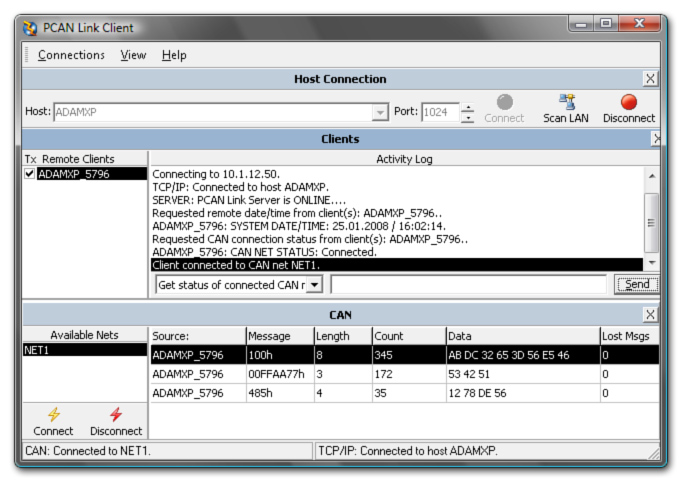
Task: Click the Lost Msgs column header
Action: coord(629,336)
